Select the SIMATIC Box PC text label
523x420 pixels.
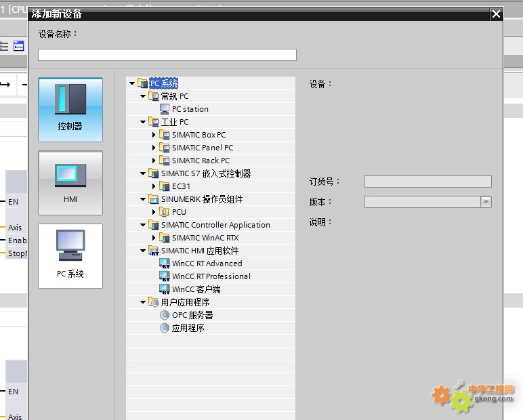coord(198,135)
